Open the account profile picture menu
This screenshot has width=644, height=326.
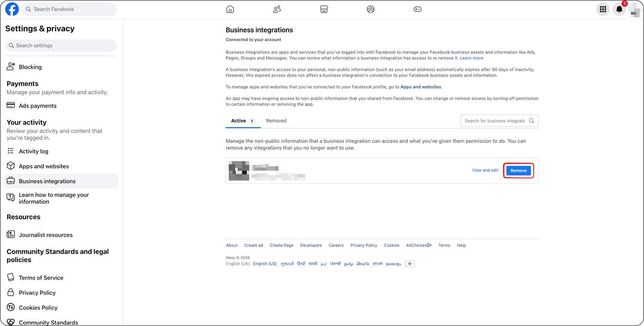pyautogui.click(x=635, y=9)
